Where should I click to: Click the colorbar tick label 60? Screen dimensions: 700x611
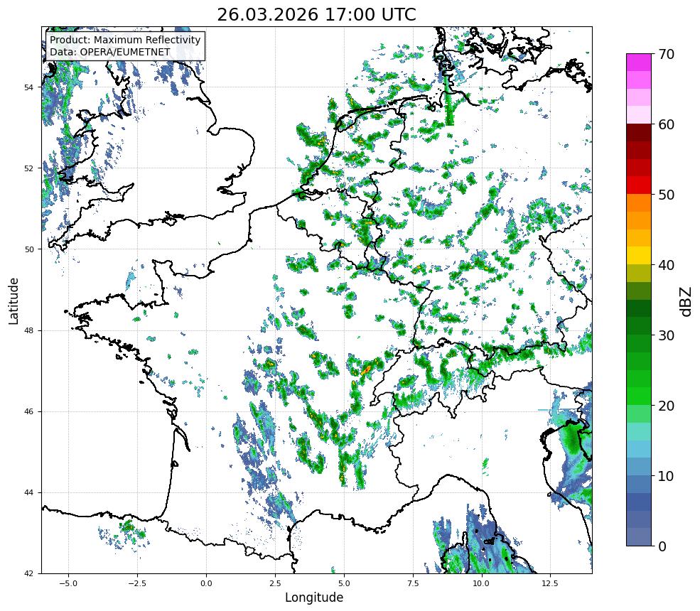pyautogui.click(x=666, y=124)
